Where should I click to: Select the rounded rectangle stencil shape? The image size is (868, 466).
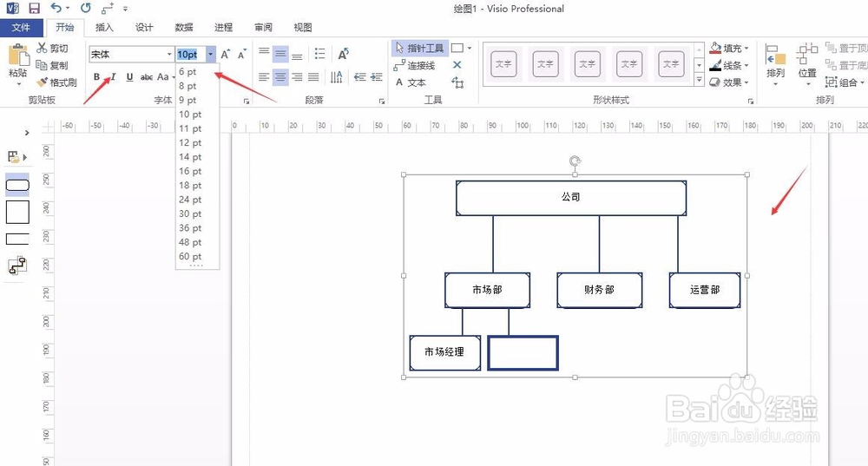[x=17, y=185]
